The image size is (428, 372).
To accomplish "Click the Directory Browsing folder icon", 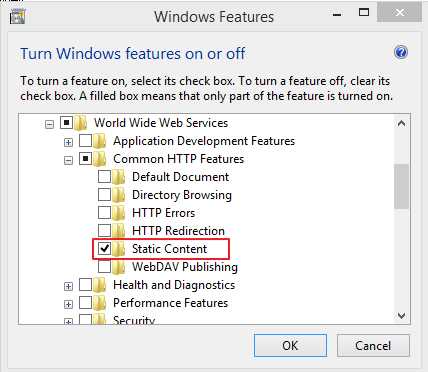I will point(118,195).
